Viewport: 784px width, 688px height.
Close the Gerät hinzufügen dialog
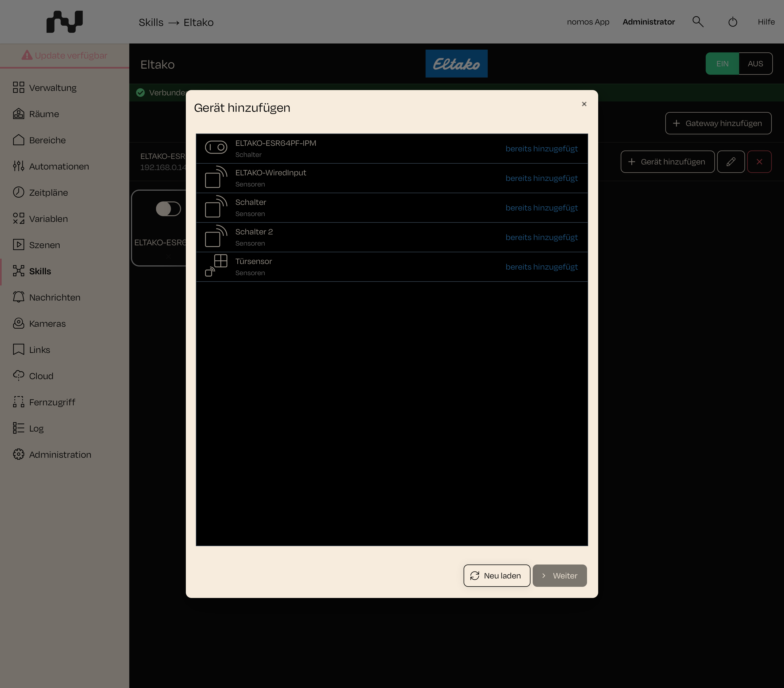click(584, 104)
